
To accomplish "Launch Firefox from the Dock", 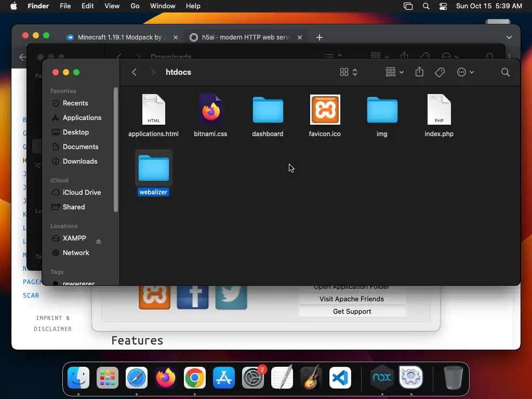I will [166, 378].
